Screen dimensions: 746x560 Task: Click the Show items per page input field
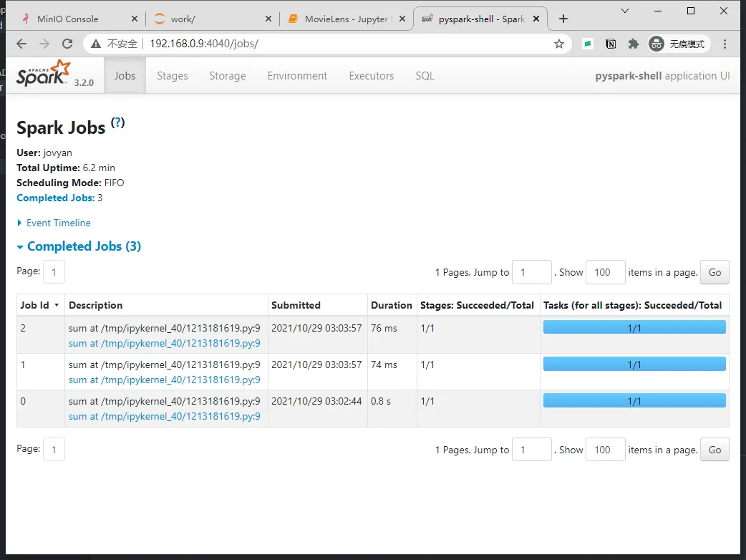pyautogui.click(x=605, y=272)
